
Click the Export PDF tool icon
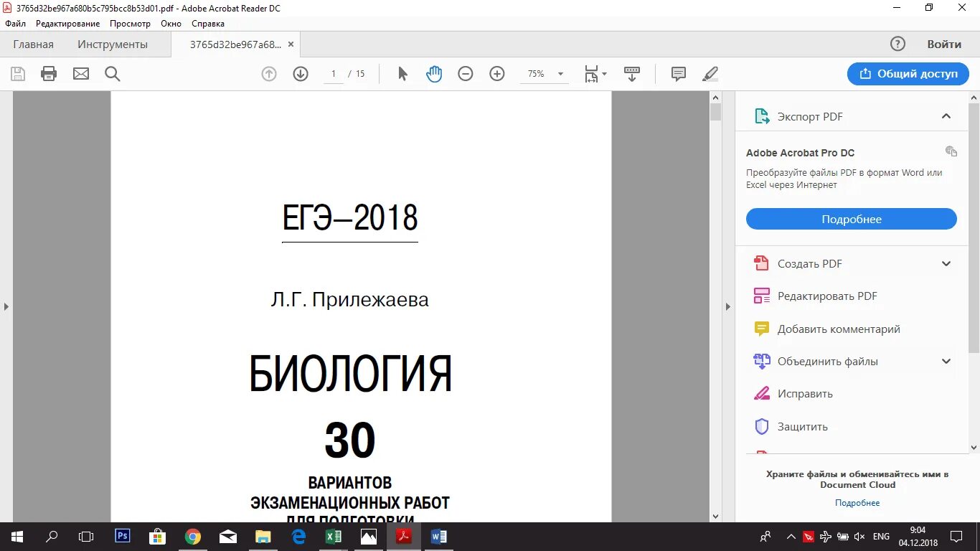(761, 116)
